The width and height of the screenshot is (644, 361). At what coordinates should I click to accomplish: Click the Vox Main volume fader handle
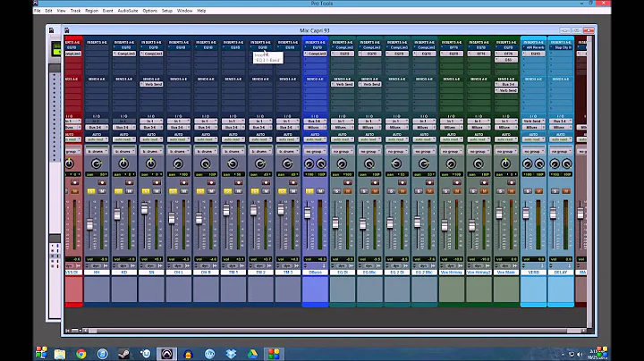tap(499, 214)
